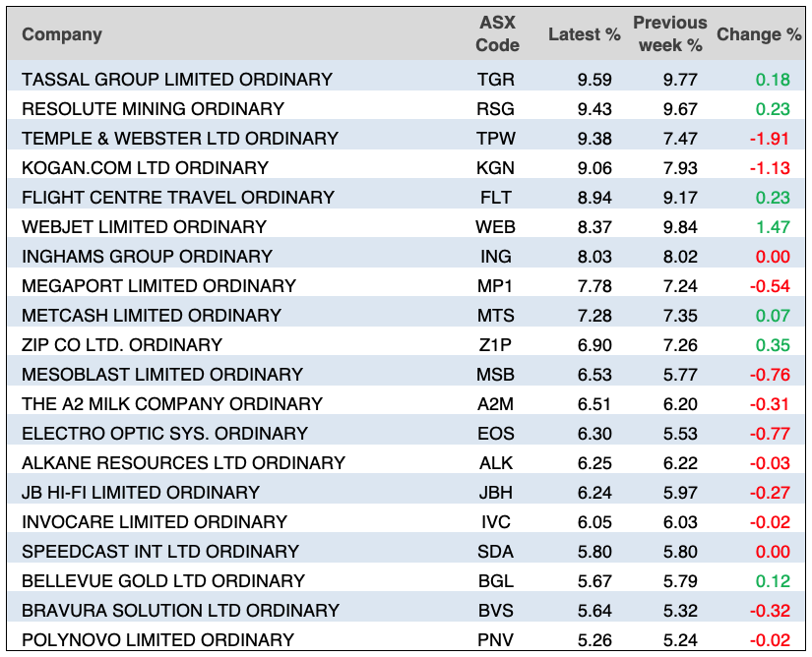Select POLYNOVO LIMITED ORDINARY company name
The height and width of the screenshot is (657, 812).
(157, 640)
